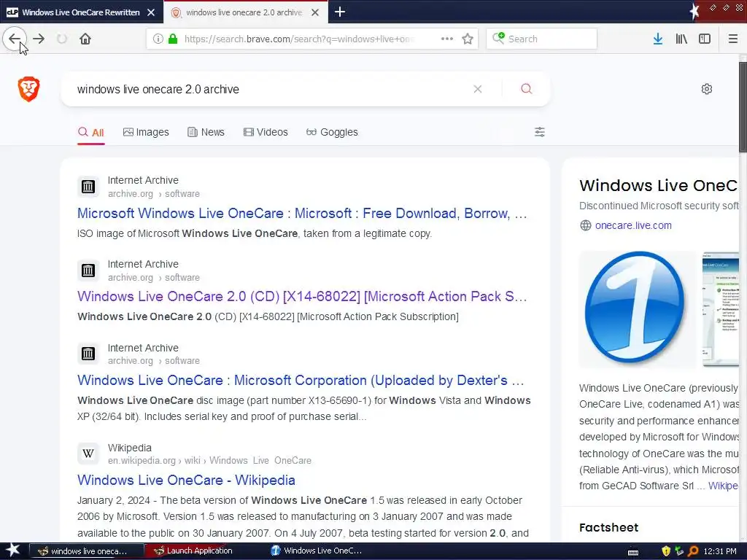747x560 pixels.
Task: Open page actions three-dot menu
Action: (x=447, y=39)
